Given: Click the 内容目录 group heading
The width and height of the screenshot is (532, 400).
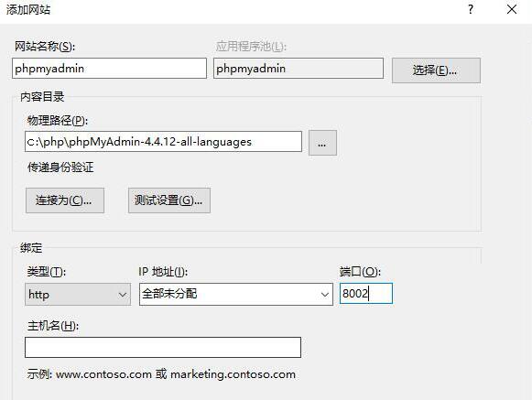Looking at the screenshot, I should point(42,97).
